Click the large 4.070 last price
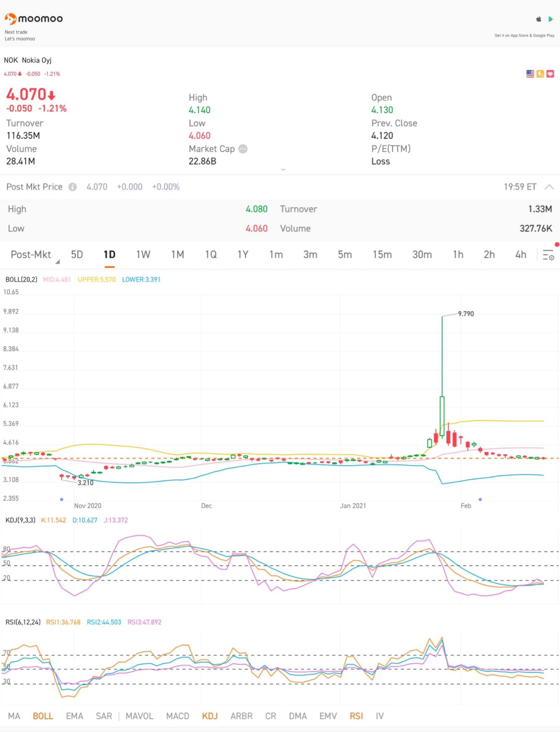Screen dimensions: 560x732 click(30, 94)
